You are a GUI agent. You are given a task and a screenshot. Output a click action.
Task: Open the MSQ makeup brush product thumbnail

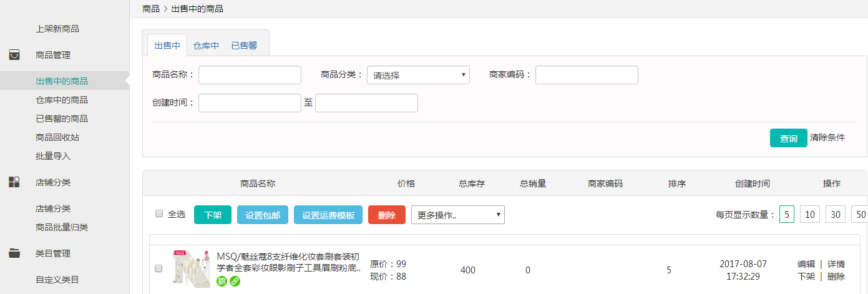192,268
